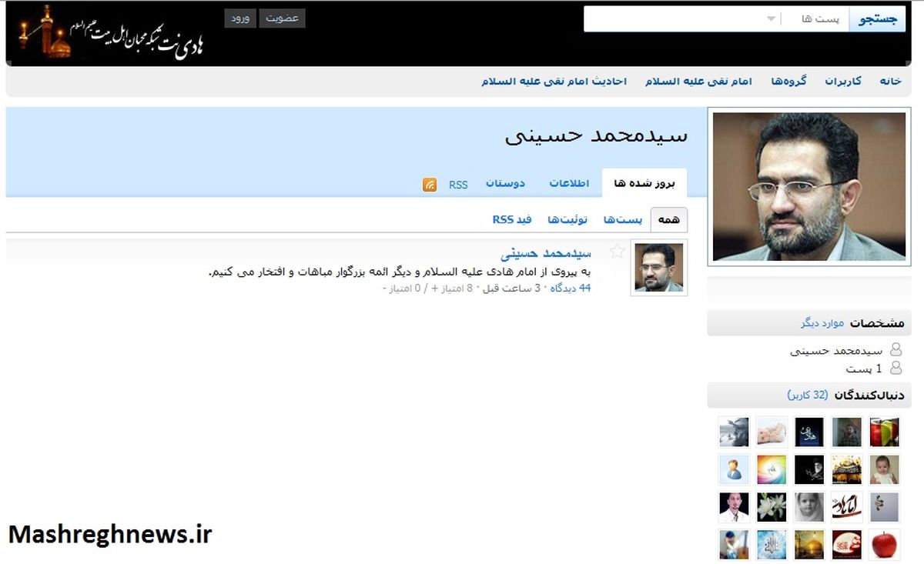
Task: Open the grey misty scene follower avatar
Action: point(734,432)
